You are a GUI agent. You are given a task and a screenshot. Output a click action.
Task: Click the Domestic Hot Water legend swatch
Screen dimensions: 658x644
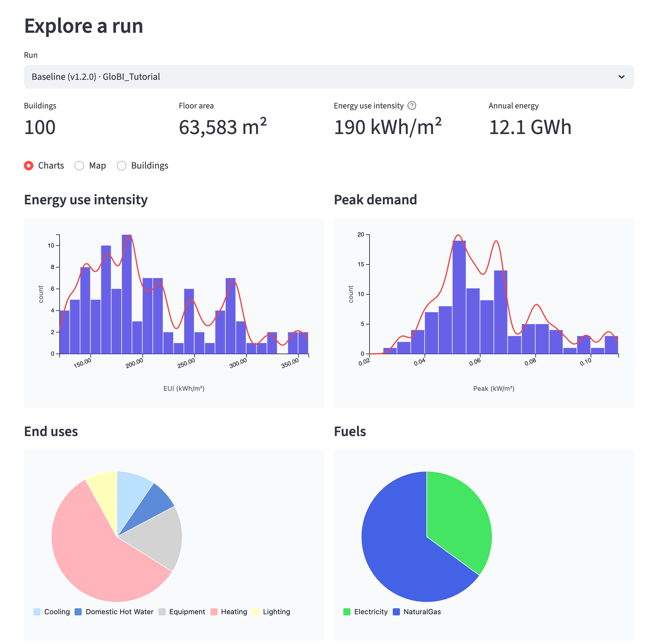(78, 612)
